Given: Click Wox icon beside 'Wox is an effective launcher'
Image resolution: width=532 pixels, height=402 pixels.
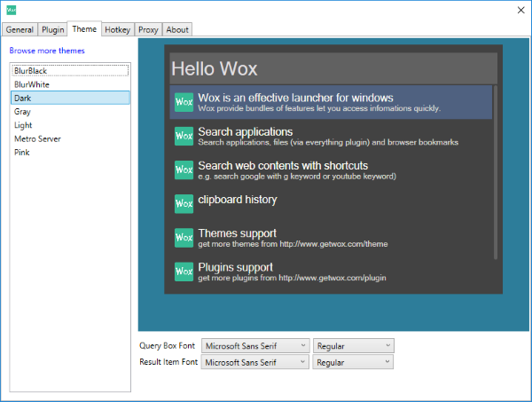Looking at the screenshot, I should pos(184,102).
